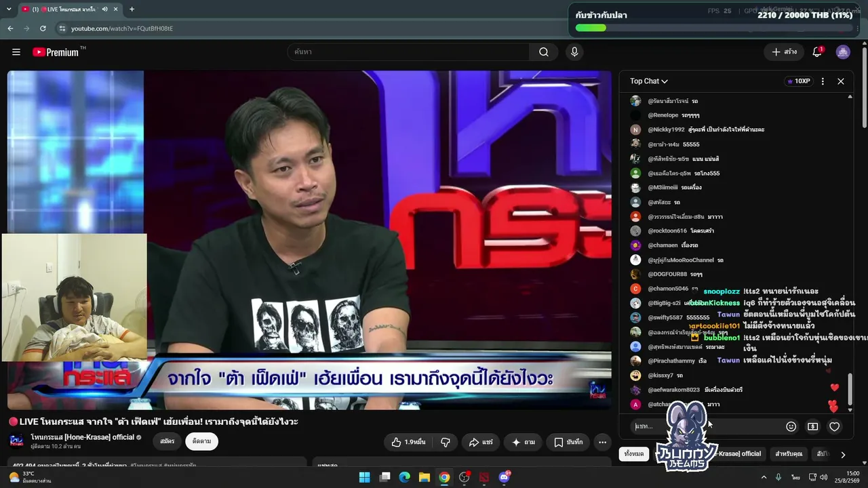Share the video
The width and height of the screenshot is (868, 488).
click(x=481, y=442)
